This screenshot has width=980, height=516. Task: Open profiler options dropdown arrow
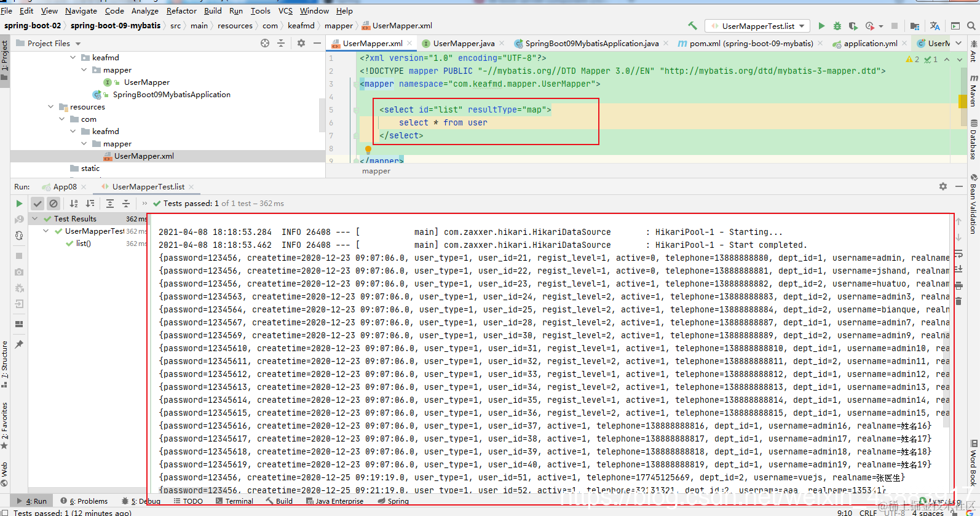point(881,26)
